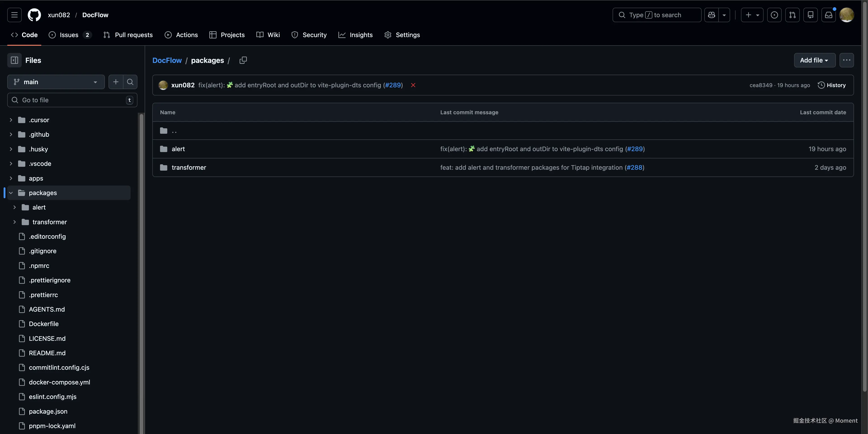This screenshot has height=434, width=868.
Task: Open the History commits link
Action: [832, 85]
